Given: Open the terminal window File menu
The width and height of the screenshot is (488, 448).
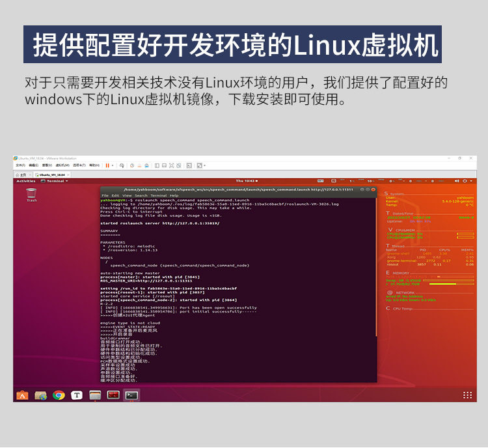Looking at the screenshot, I should (105, 195).
